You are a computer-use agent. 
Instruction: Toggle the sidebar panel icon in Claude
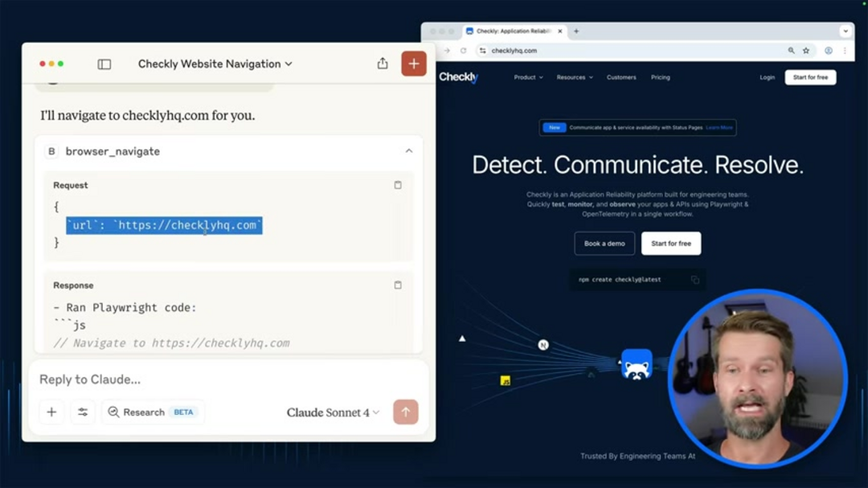[104, 64]
